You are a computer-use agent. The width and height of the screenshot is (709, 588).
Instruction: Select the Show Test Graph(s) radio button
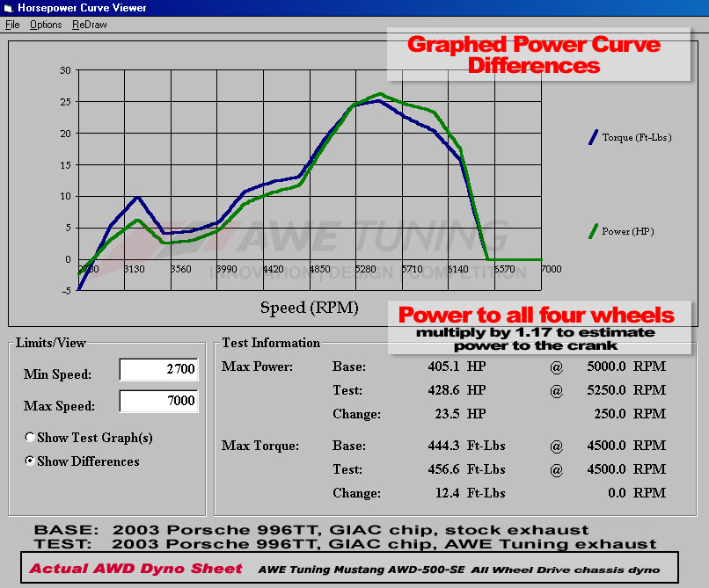30,437
